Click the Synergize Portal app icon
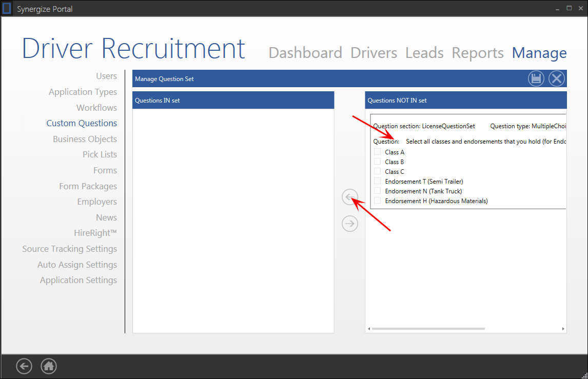This screenshot has width=588, height=379. (7, 9)
